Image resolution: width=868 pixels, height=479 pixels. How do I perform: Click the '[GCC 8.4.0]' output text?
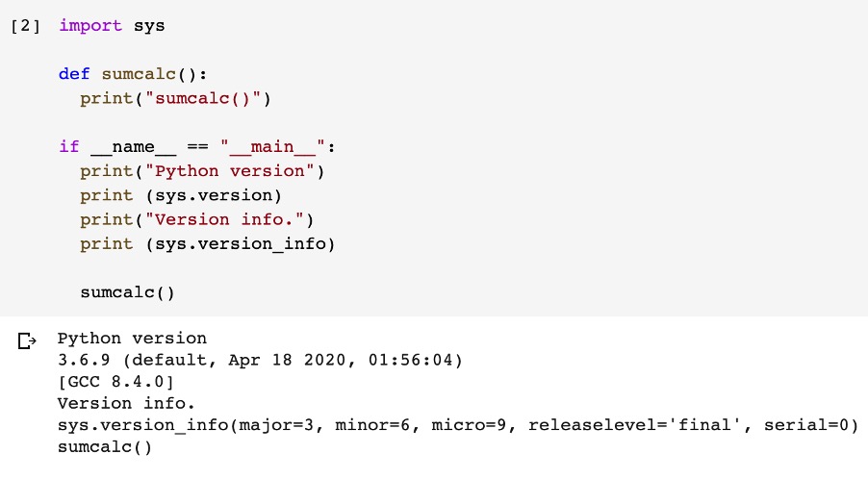115,383
